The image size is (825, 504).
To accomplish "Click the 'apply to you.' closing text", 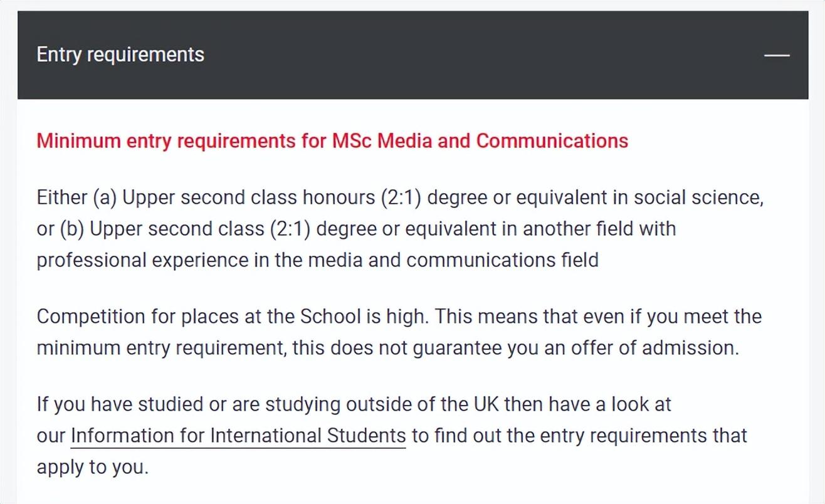I will click(x=93, y=467).
